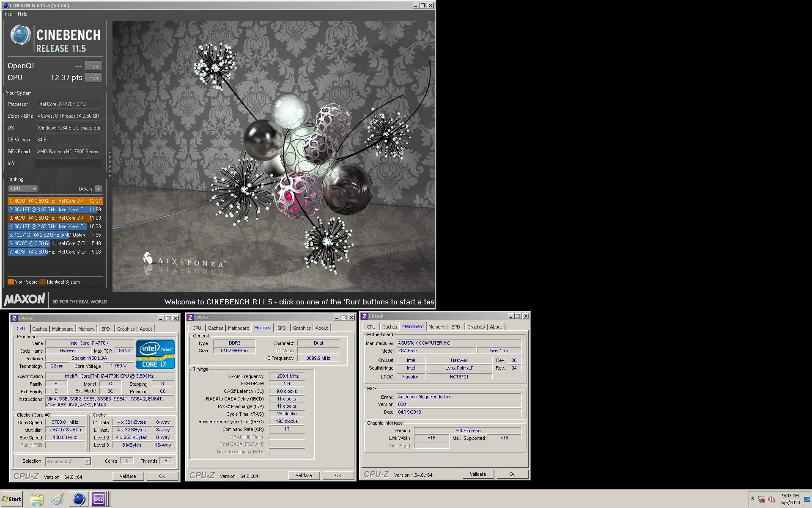Click the DRAM Frequency 1200.1 MHz value
This screenshot has height=508, width=812.
pos(287,376)
